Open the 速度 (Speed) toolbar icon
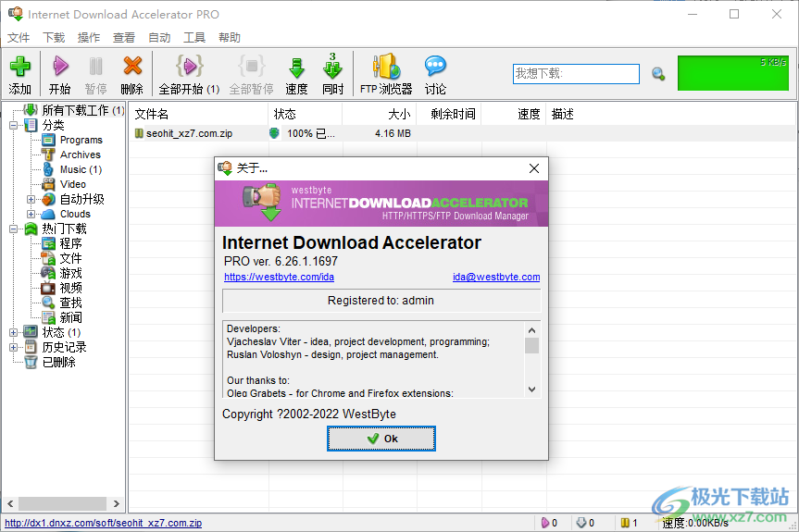Screen dimensions: 799x532 (296, 68)
